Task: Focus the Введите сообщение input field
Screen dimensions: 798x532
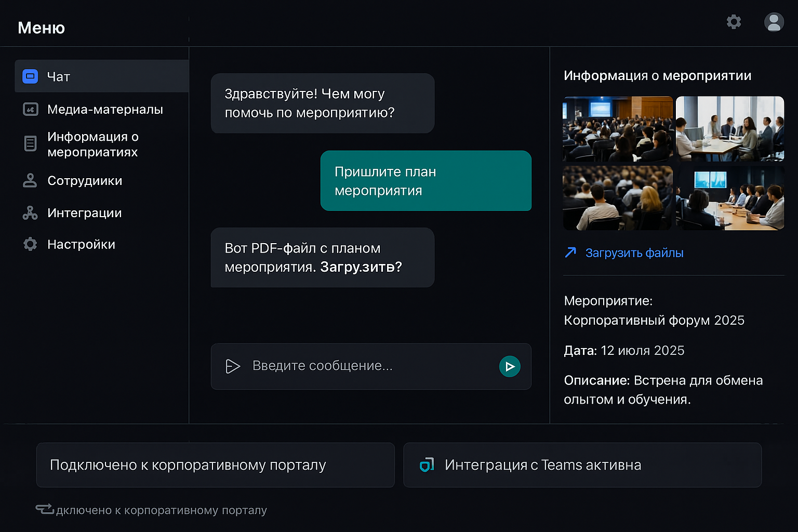Action: point(364,366)
